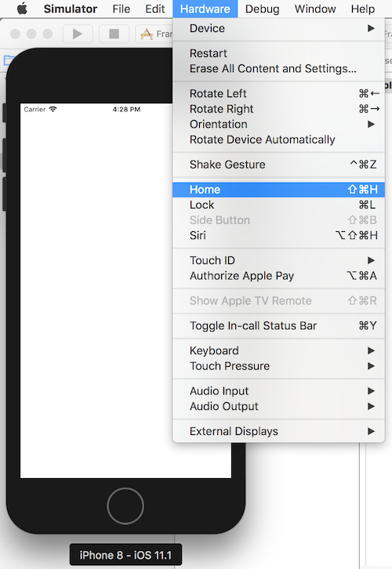The height and width of the screenshot is (569, 392).
Task: Click the Xcode Run play button
Action: click(78, 34)
